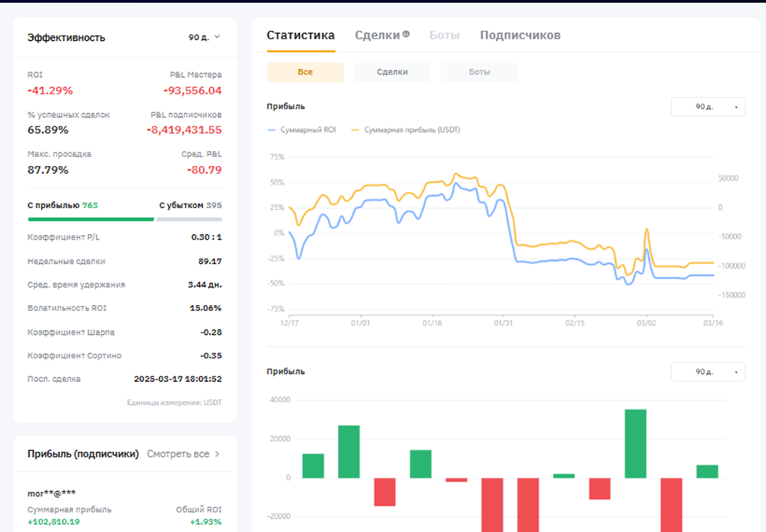Open the Эффективность 90 д. period dropdown
This screenshot has width=766, height=532.
point(204,37)
